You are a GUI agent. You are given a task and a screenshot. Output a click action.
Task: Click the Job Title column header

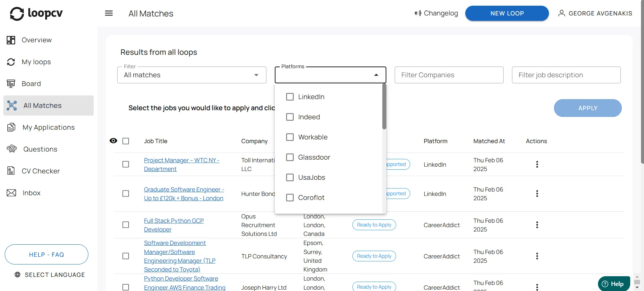pyautogui.click(x=156, y=141)
